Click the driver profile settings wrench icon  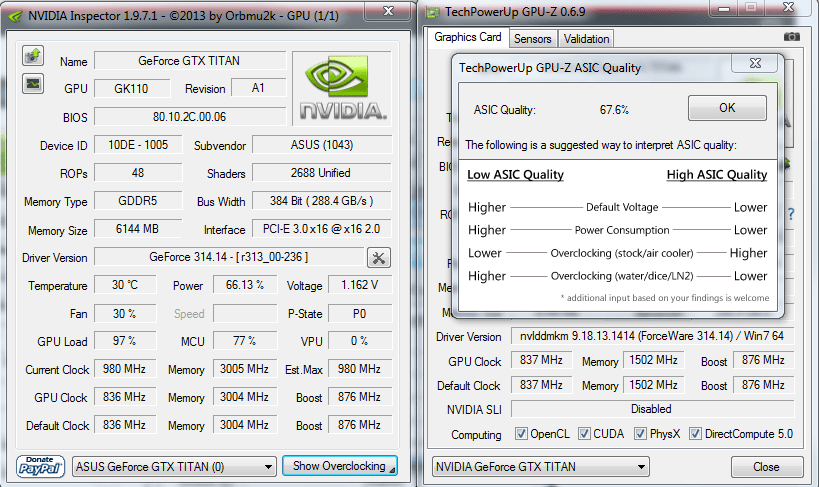point(379,258)
